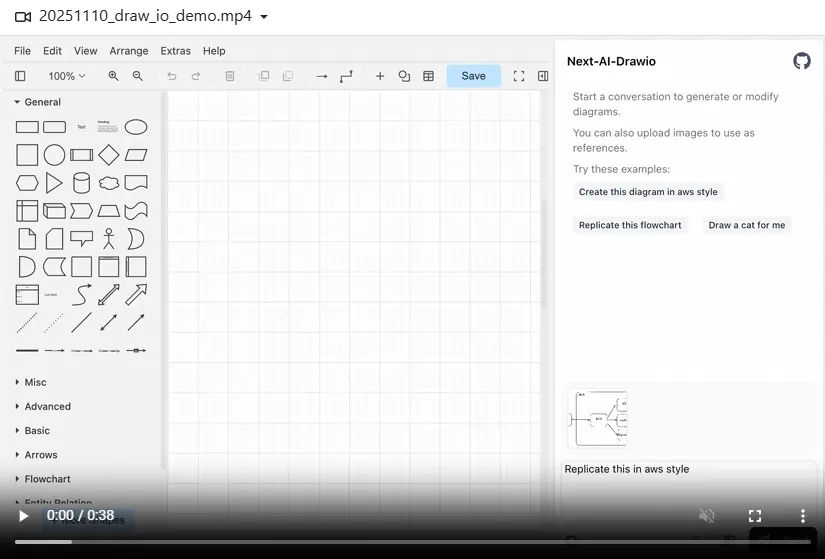Open the File menu
825x559 pixels.
22,51
